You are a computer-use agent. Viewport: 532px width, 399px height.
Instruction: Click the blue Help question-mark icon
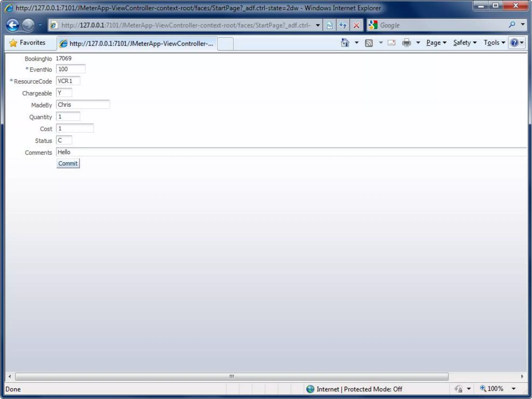[x=514, y=43]
